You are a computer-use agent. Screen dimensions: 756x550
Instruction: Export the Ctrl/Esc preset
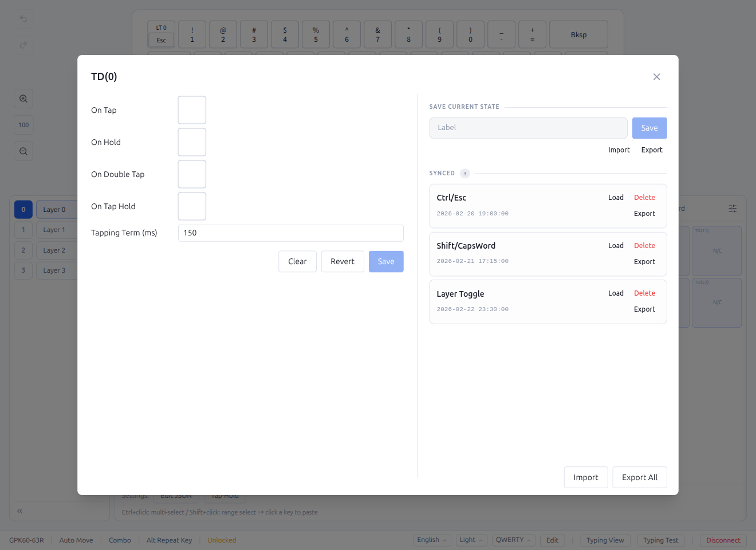coord(644,214)
